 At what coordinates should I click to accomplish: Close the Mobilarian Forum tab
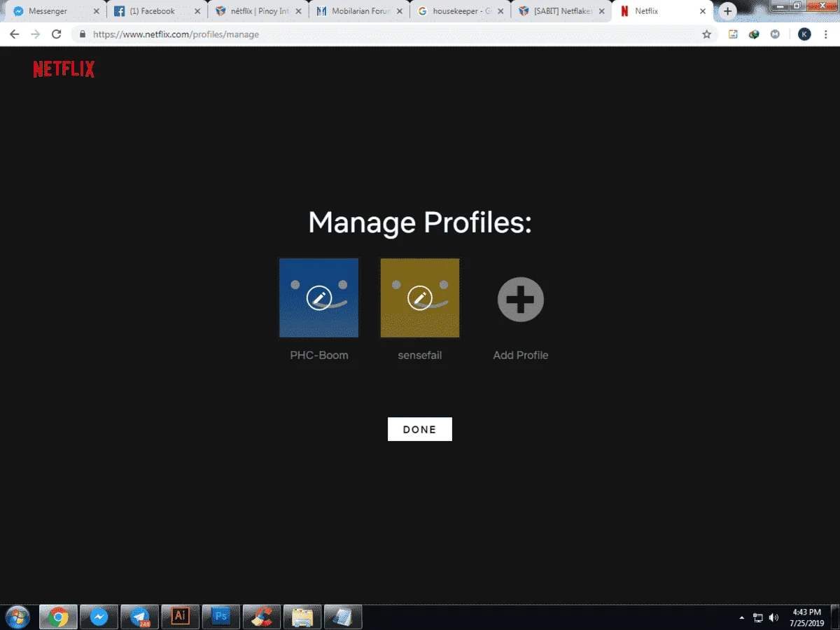(399, 11)
